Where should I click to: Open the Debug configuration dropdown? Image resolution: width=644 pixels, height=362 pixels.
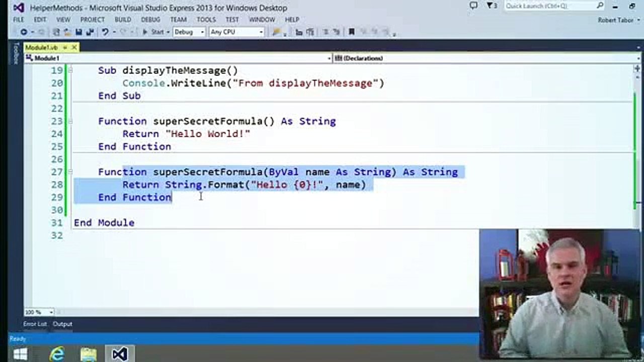[189, 32]
